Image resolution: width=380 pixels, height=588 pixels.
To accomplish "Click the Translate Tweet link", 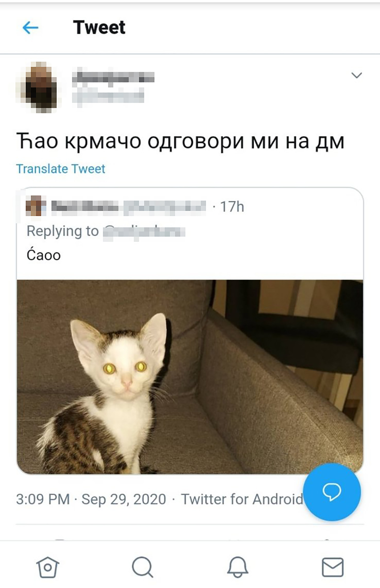I will pyautogui.click(x=61, y=169).
